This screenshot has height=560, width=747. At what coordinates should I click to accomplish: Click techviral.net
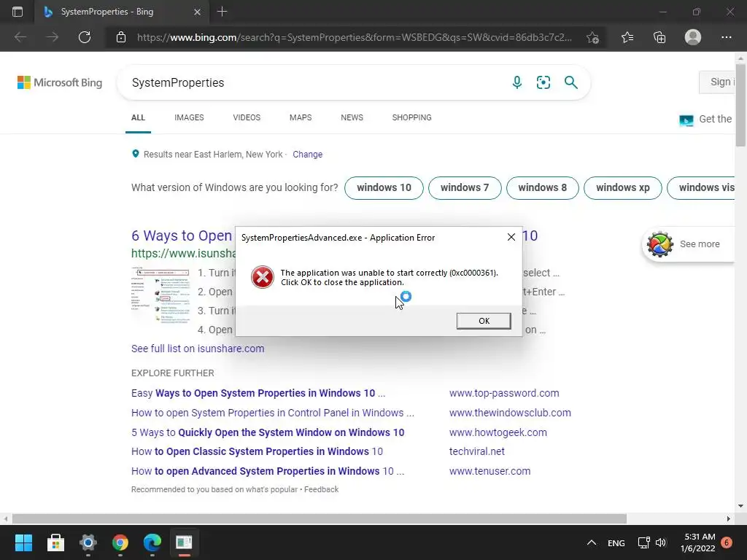click(x=476, y=451)
